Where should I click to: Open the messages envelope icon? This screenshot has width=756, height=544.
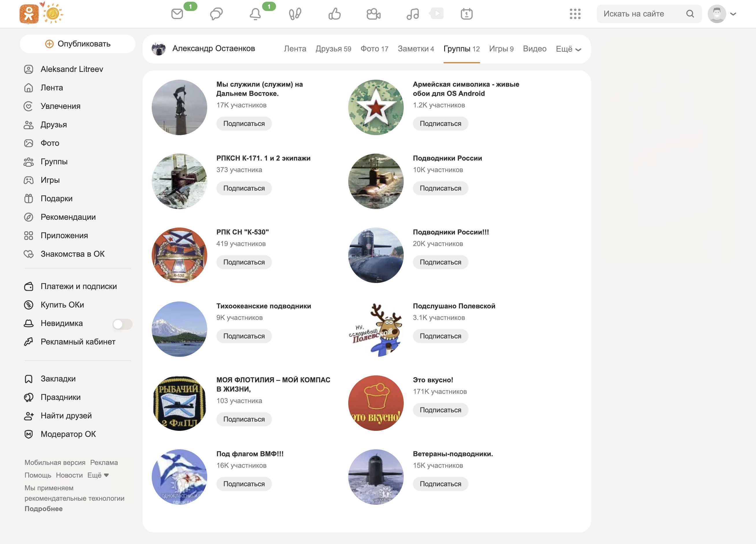177,14
